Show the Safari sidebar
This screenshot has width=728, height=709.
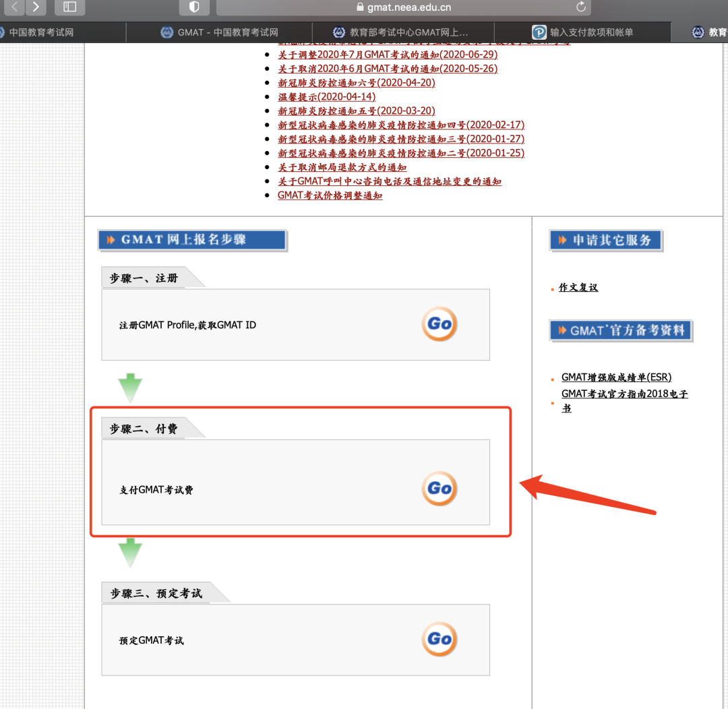pos(69,7)
